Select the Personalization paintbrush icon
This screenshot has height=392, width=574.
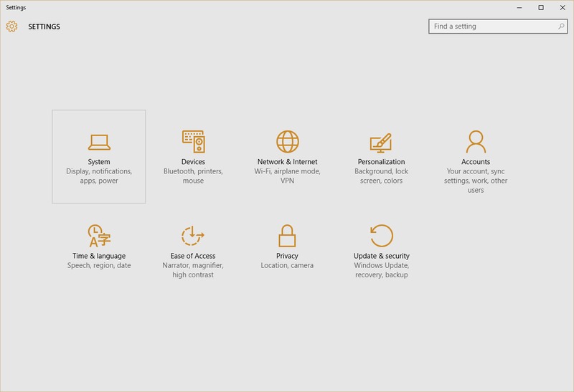click(381, 142)
